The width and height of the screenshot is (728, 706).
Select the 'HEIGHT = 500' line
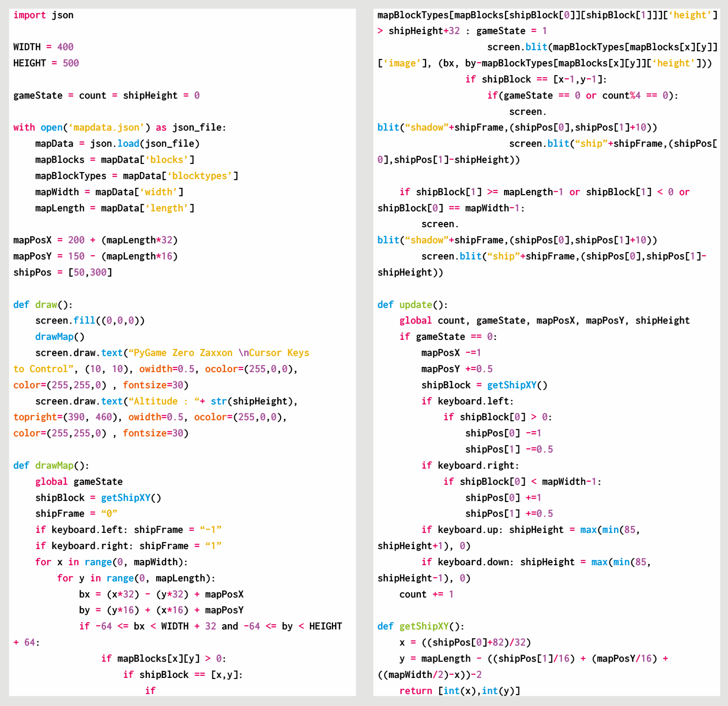46,63
